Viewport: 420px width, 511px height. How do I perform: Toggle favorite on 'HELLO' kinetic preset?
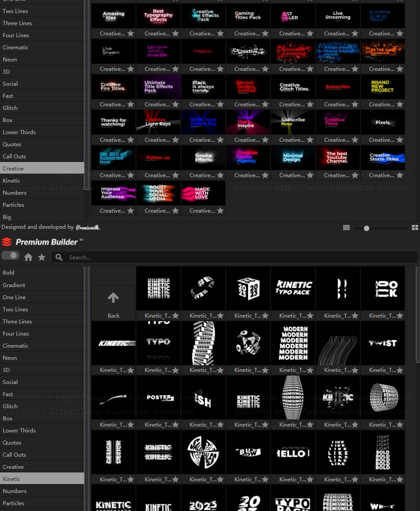coord(310,480)
